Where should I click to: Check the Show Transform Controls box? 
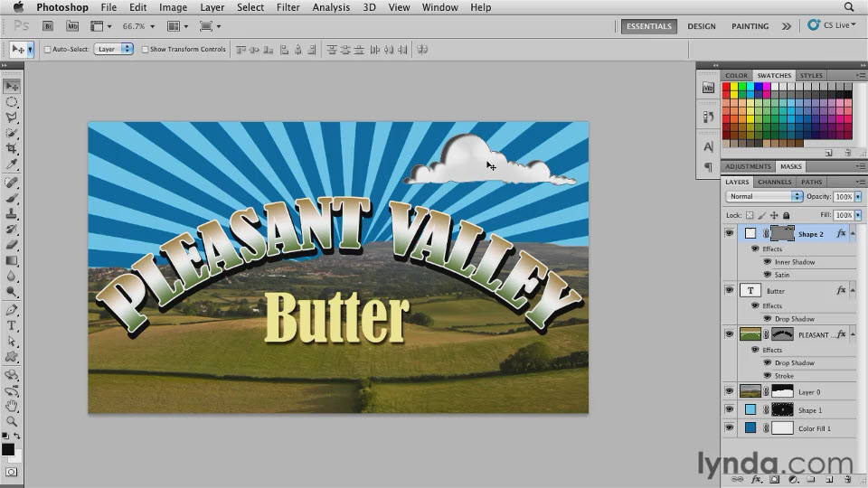(x=145, y=50)
